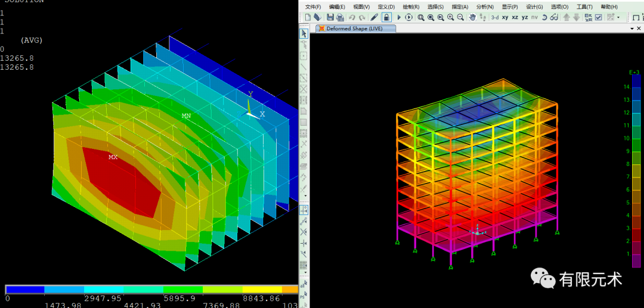This screenshot has height=308, width=644.
Task: Click the Run Analysis play arrow
Action: click(398, 17)
